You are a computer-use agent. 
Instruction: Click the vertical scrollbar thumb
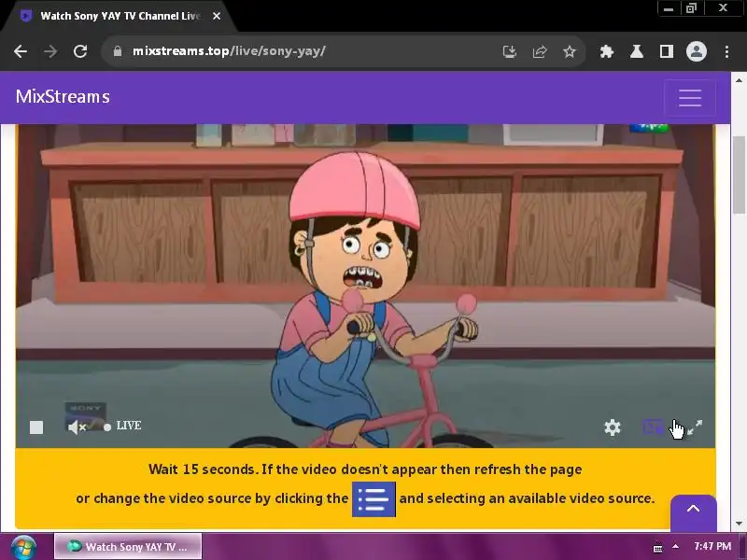click(739, 175)
